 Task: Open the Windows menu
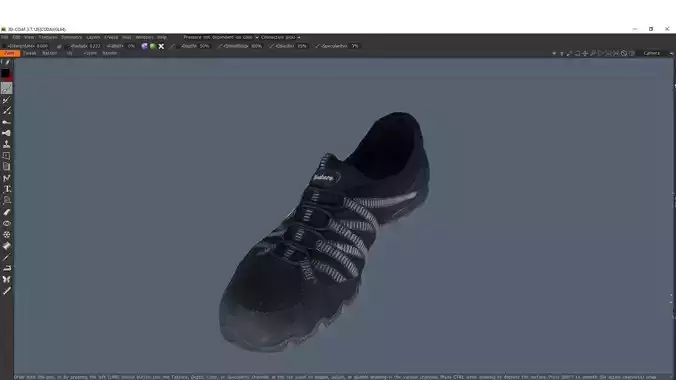click(x=144, y=38)
